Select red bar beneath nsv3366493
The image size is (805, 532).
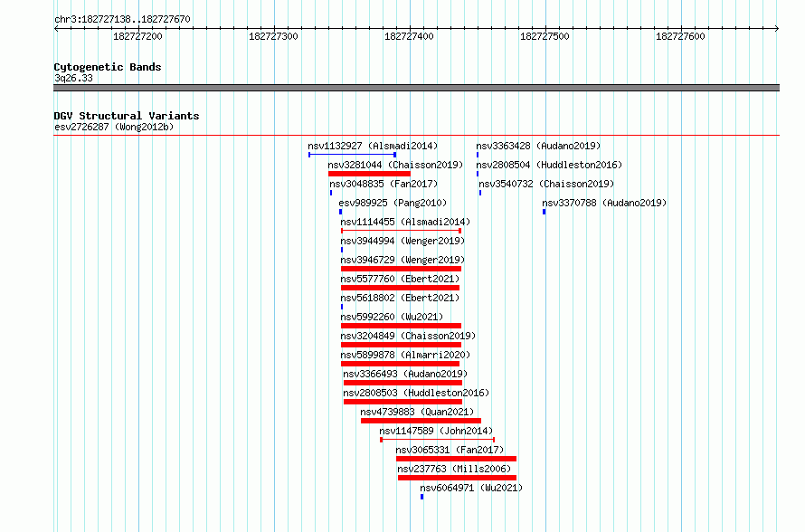click(x=403, y=383)
